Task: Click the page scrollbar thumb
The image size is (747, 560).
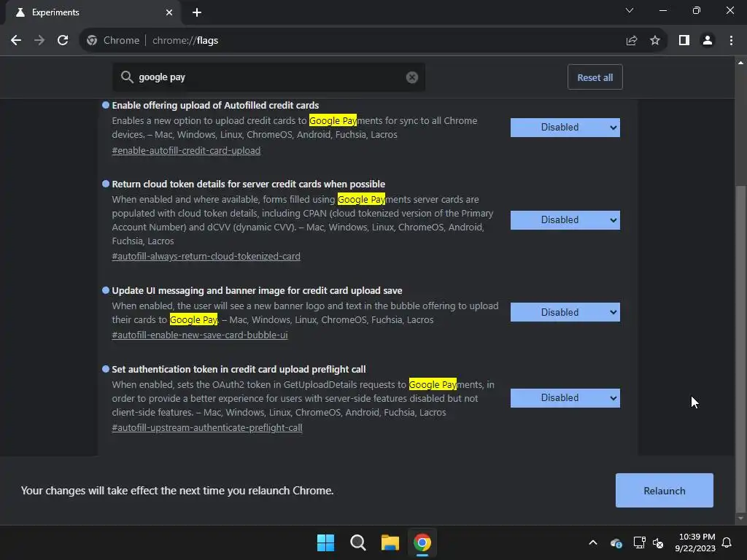Action: click(740, 349)
